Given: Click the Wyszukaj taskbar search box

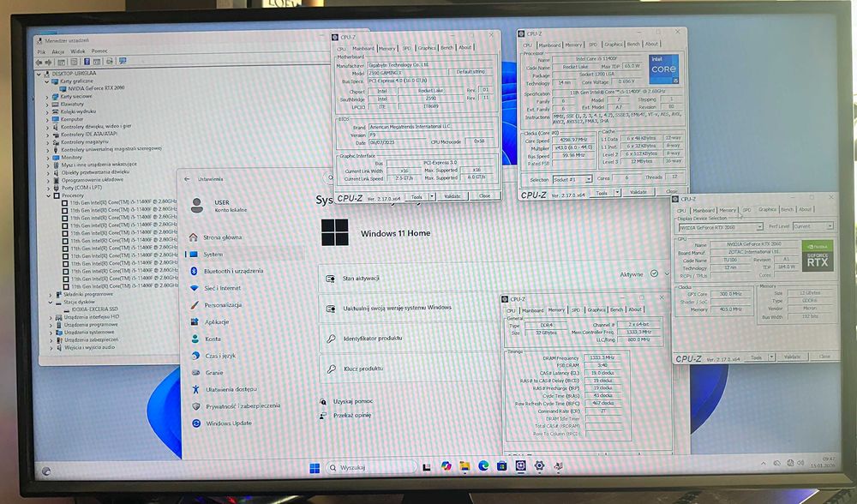Looking at the screenshot, I should (372, 467).
